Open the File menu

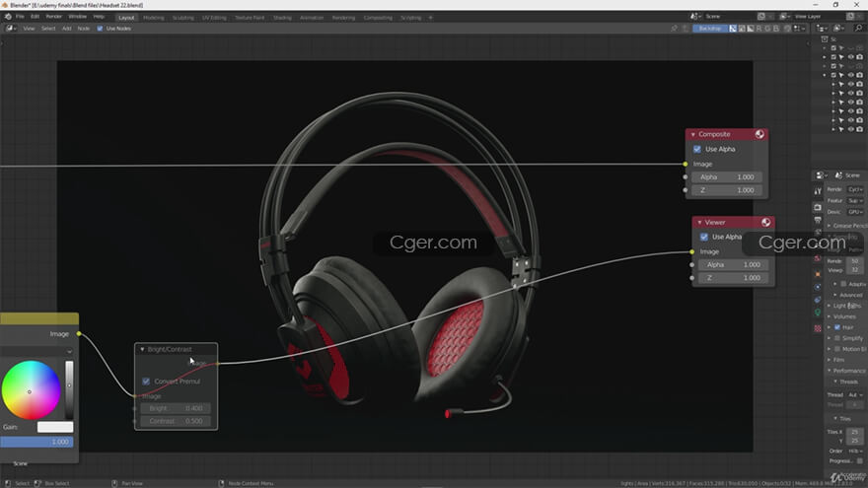20,17
